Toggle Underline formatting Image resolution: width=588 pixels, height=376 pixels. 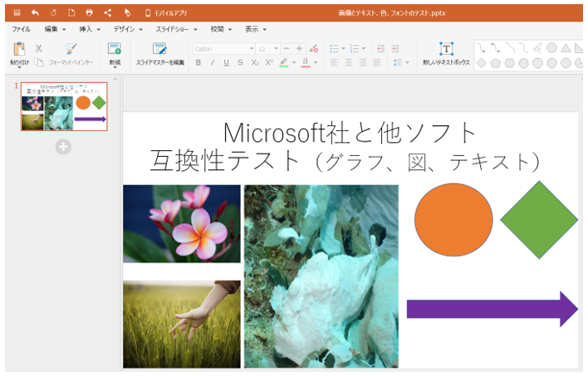pyautogui.click(x=226, y=62)
